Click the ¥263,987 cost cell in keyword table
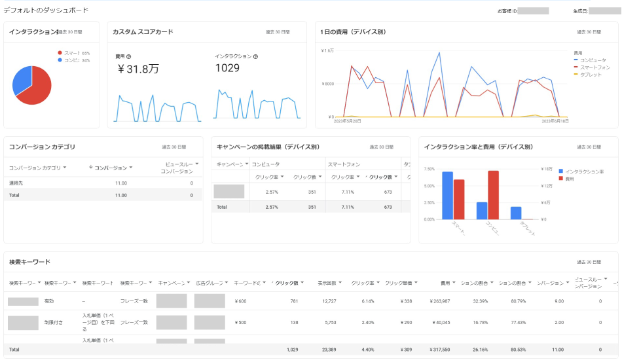Image resolution: width=622 pixels, height=364 pixels. click(x=440, y=301)
